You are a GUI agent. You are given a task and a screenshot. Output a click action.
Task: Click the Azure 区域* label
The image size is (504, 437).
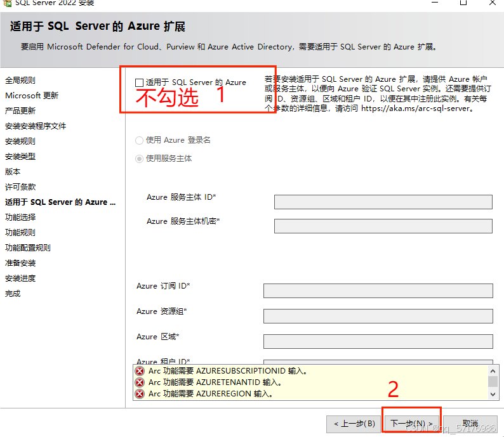click(158, 337)
